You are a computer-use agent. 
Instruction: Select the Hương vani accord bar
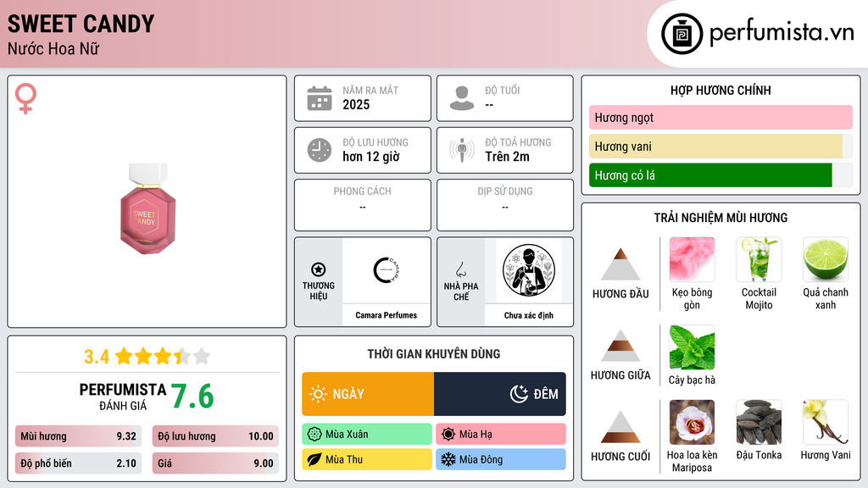click(x=721, y=146)
